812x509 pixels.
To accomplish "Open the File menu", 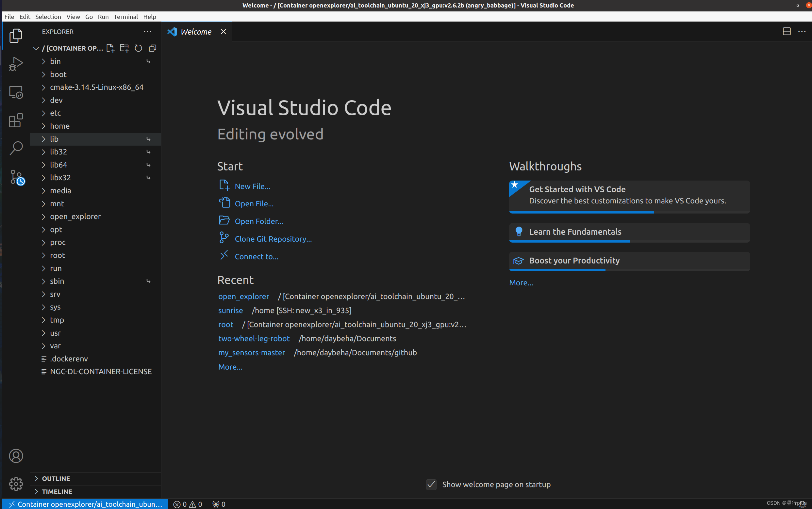I will [9, 17].
